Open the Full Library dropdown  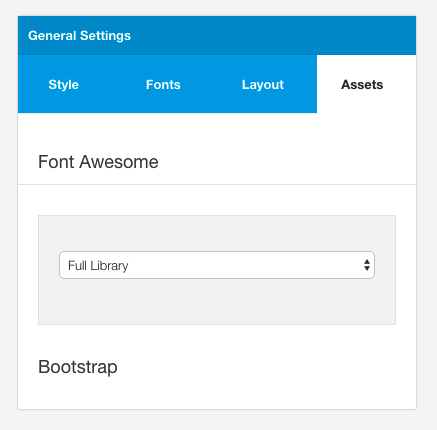click(217, 265)
